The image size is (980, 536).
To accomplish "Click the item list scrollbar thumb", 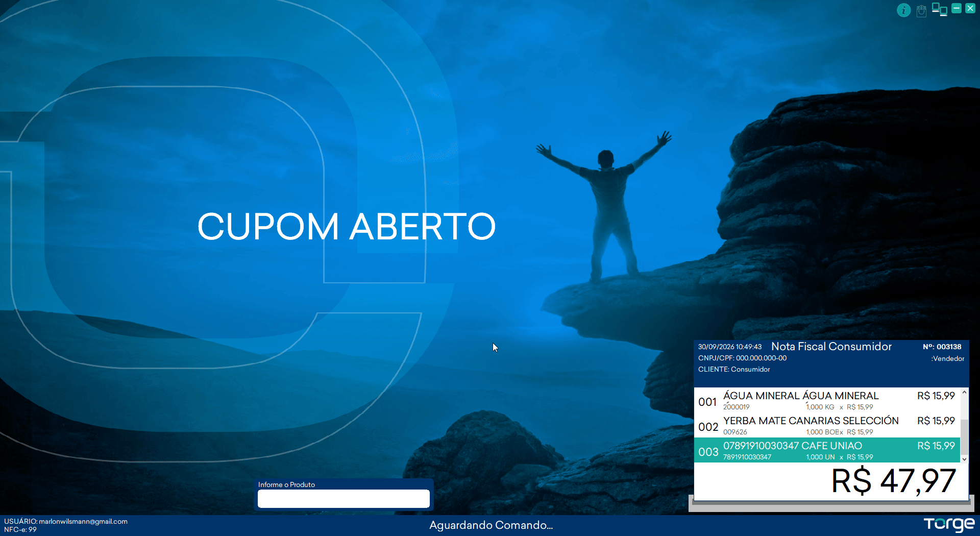I will 964,436.
